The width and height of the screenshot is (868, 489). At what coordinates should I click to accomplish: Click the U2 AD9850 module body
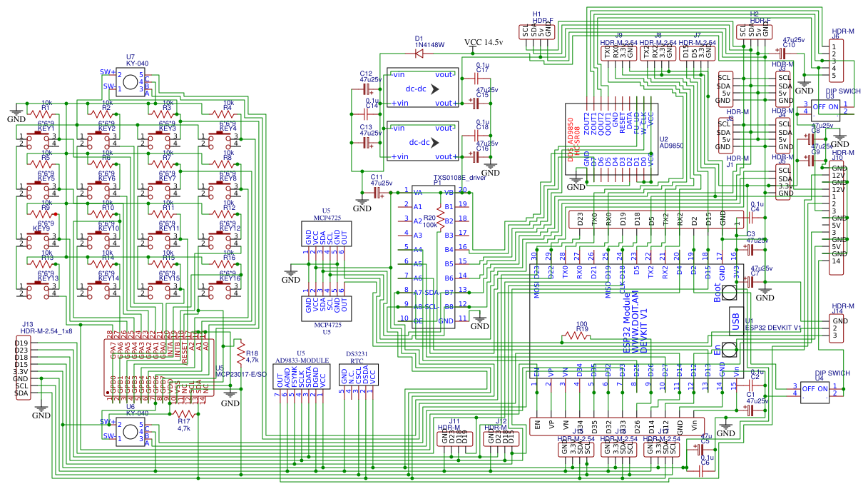pos(612,141)
